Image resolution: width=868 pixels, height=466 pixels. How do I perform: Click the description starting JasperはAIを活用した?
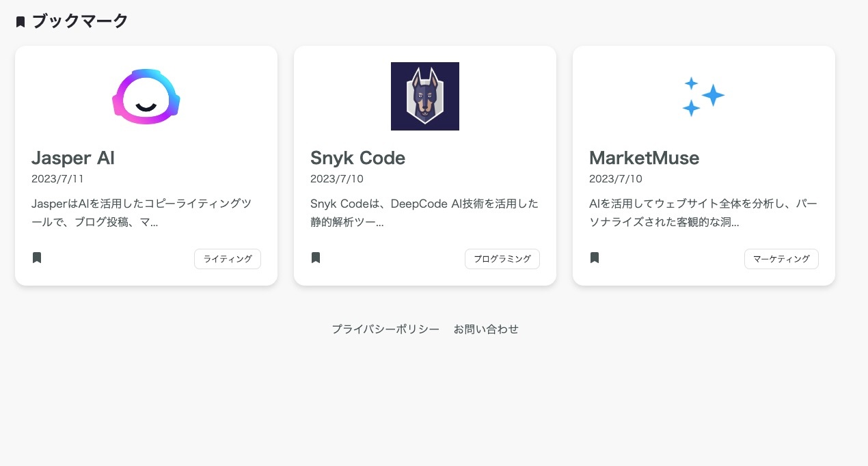click(x=141, y=213)
